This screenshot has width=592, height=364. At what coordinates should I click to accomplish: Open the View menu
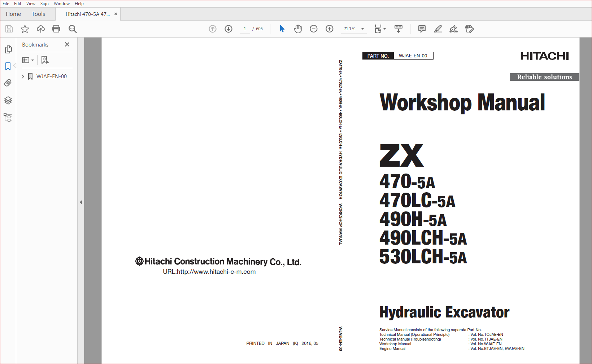click(31, 4)
